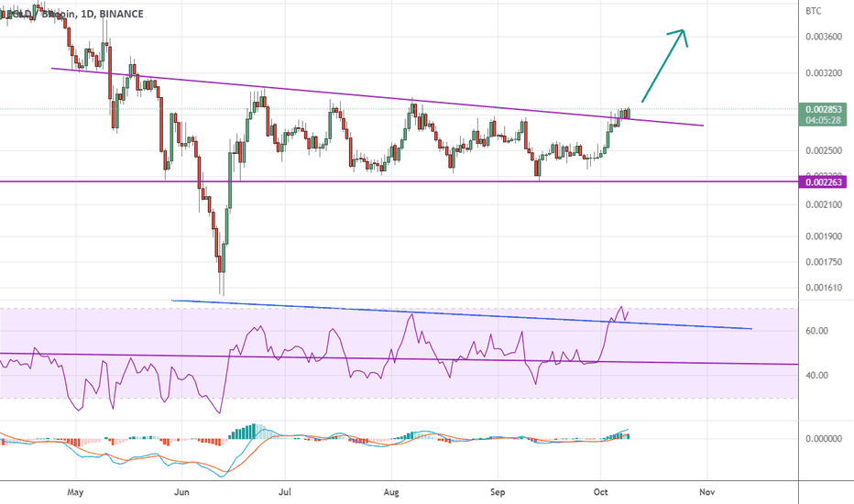Image resolution: width=854 pixels, height=504 pixels.
Task: Click the bar countdown 04:05:28
Action: pyautogui.click(x=823, y=120)
